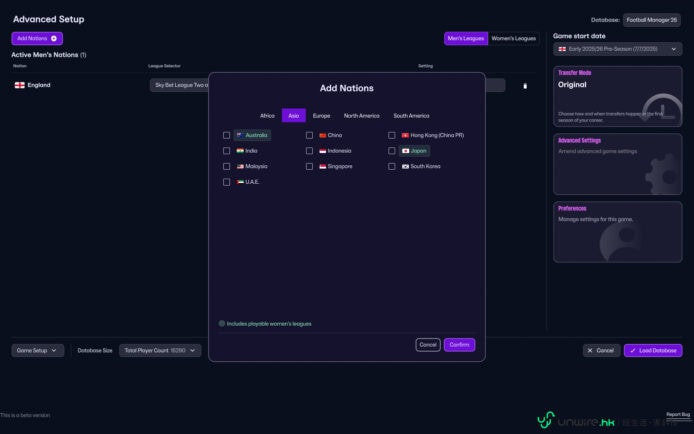
Task: Click the Hong Kong flag icon
Action: click(405, 135)
